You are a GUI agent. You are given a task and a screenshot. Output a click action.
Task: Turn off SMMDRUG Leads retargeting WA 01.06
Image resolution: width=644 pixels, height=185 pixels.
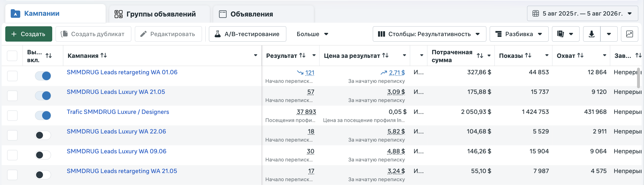coord(43,76)
